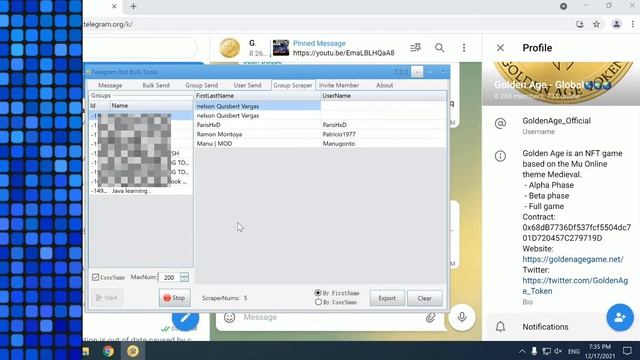
Task: Select the ParisHxD name row
Action: 258,125
